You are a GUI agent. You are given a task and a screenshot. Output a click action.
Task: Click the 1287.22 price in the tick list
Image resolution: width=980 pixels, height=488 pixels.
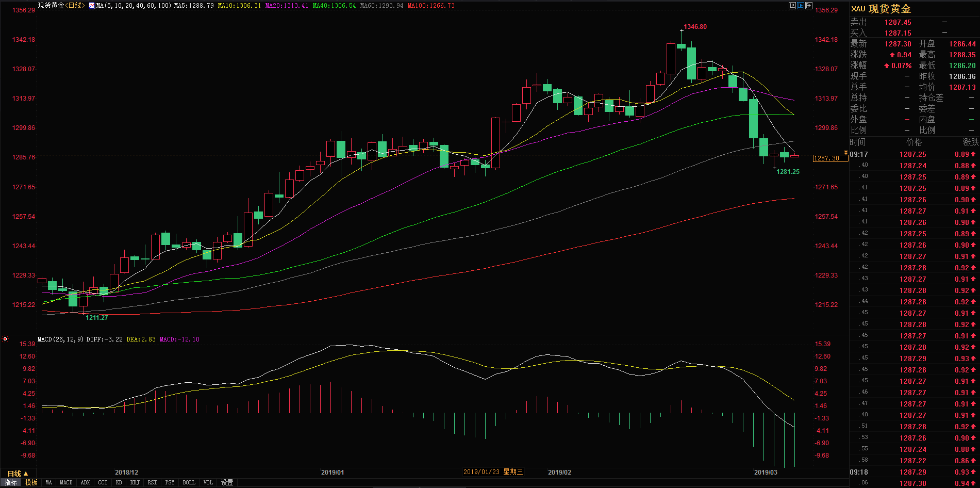[x=913, y=461]
